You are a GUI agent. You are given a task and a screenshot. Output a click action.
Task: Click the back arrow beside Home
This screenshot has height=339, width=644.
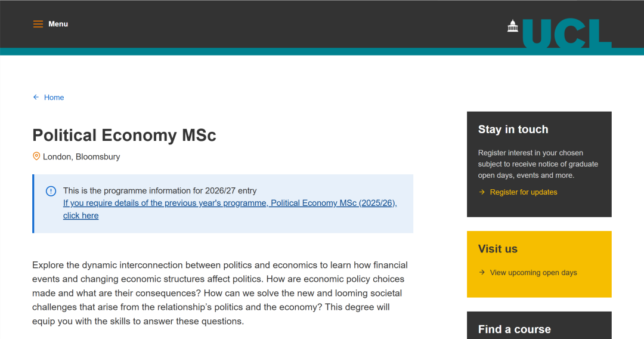pos(36,97)
